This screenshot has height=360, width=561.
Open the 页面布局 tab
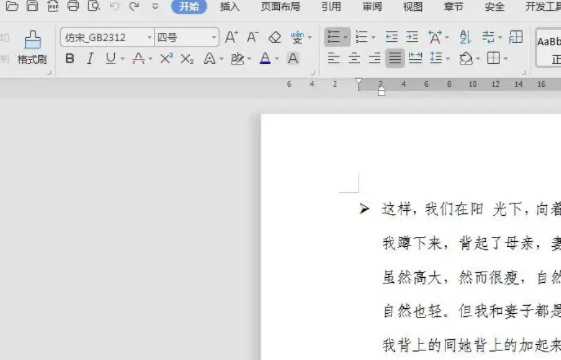[x=280, y=6]
